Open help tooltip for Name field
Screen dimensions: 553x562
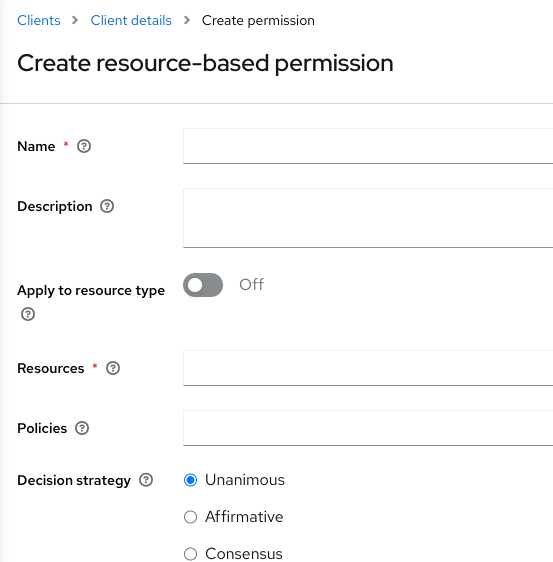(x=84, y=146)
